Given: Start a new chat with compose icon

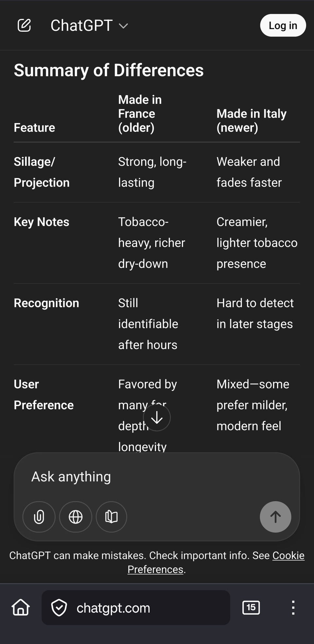Looking at the screenshot, I should click(24, 25).
